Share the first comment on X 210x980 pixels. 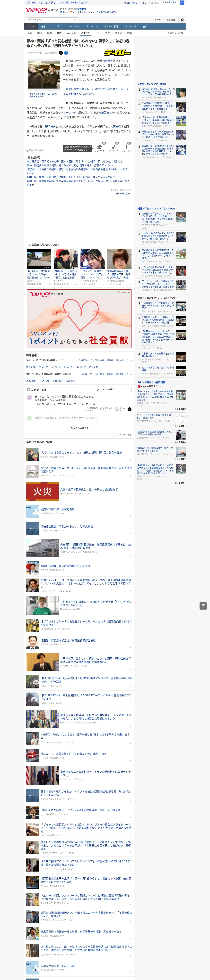tap(129, 409)
